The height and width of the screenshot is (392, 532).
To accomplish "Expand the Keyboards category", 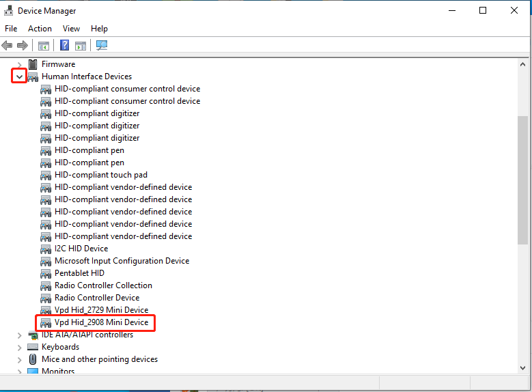I will click(x=19, y=348).
